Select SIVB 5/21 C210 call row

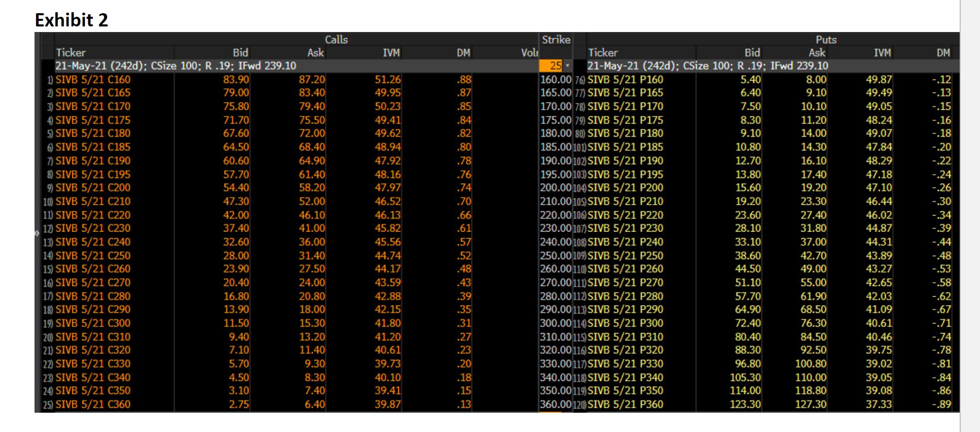(x=289, y=201)
